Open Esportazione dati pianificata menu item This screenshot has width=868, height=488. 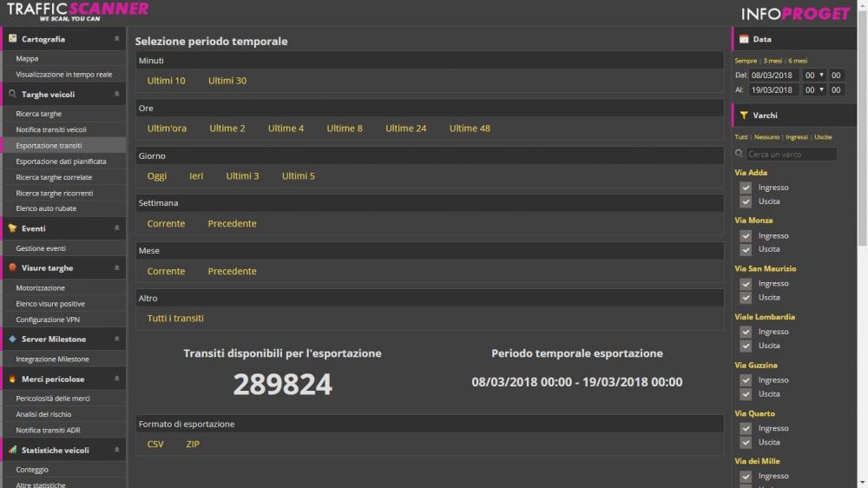coord(61,162)
